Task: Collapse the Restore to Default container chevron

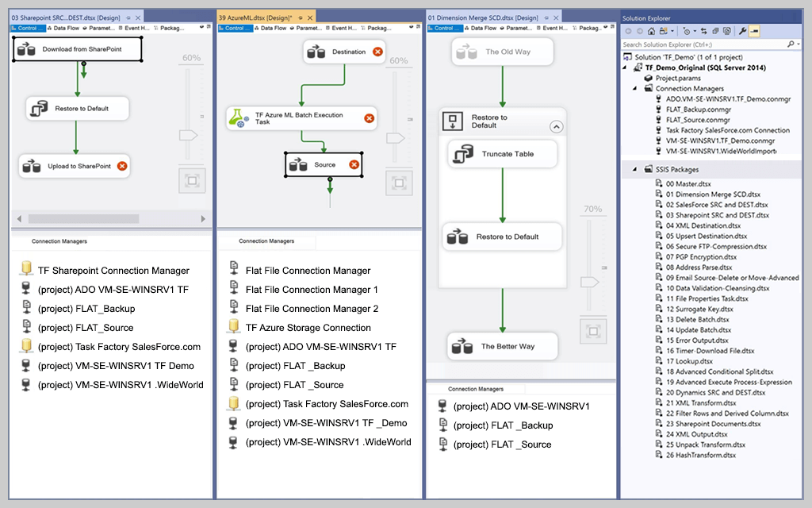Action: 556,126
